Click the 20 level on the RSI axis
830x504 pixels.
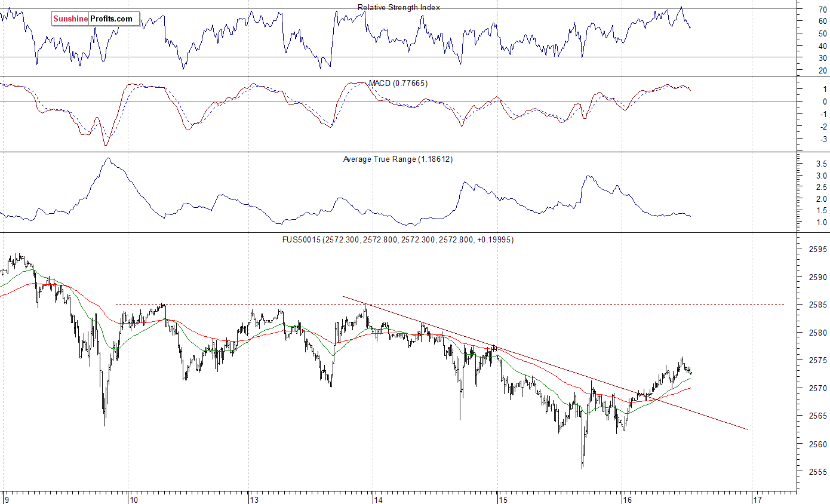point(823,70)
